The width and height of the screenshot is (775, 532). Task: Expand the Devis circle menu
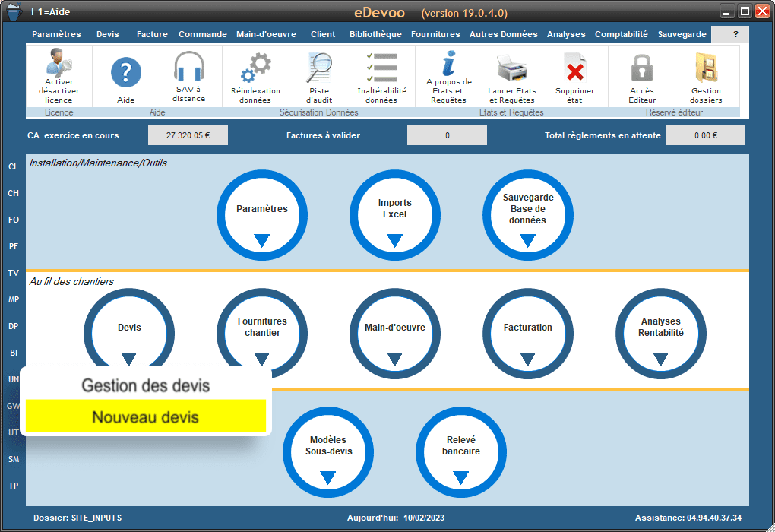pyautogui.click(x=129, y=328)
